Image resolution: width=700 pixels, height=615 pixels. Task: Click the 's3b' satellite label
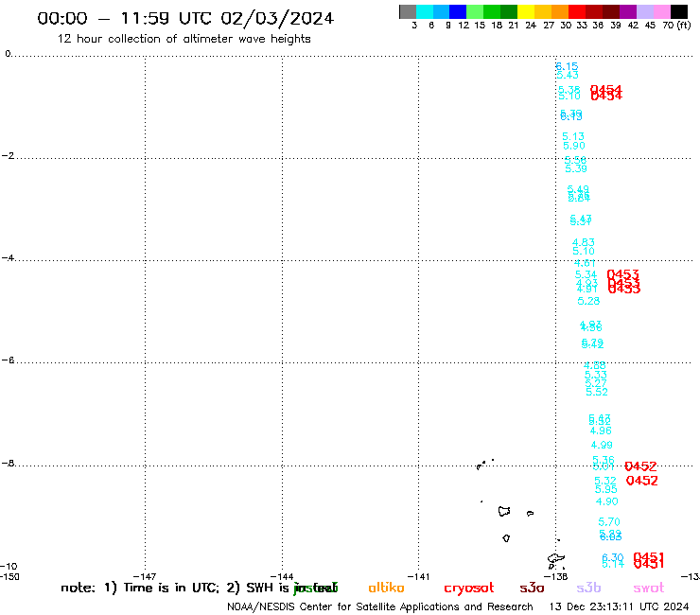(x=588, y=588)
